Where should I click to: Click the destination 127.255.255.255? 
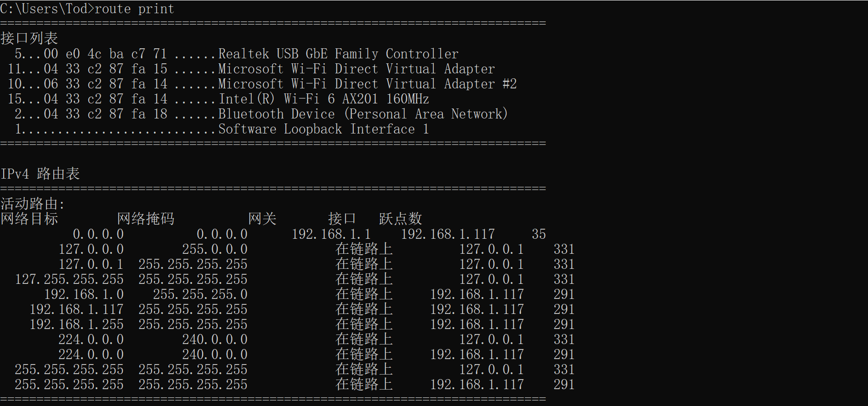click(69, 279)
